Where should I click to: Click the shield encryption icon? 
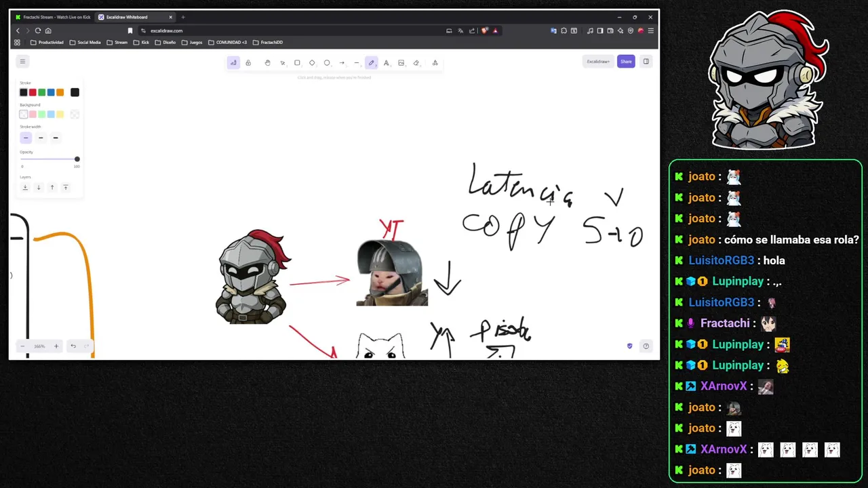(629, 346)
